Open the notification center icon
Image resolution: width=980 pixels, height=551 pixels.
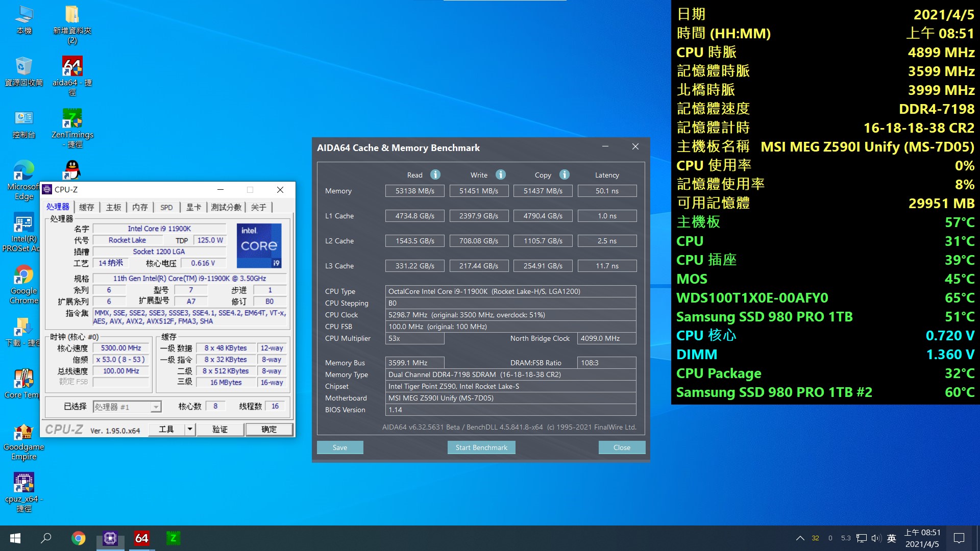point(959,538)
